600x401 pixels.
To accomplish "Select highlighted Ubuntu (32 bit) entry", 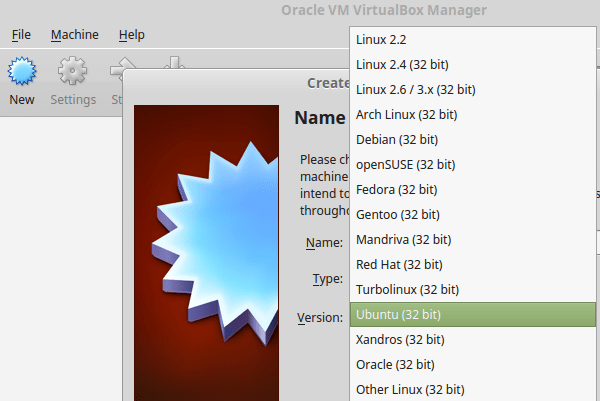I will (x=473, y=315).
